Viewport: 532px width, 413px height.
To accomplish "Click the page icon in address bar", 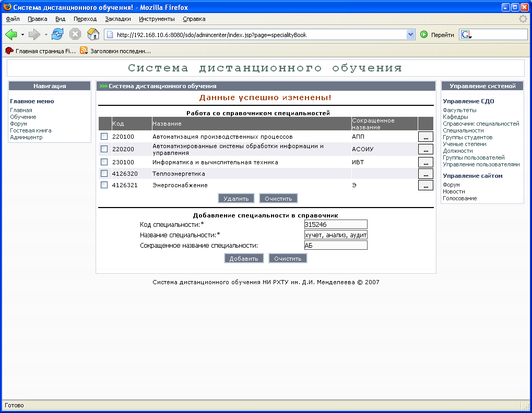I will tap(110, 34).
